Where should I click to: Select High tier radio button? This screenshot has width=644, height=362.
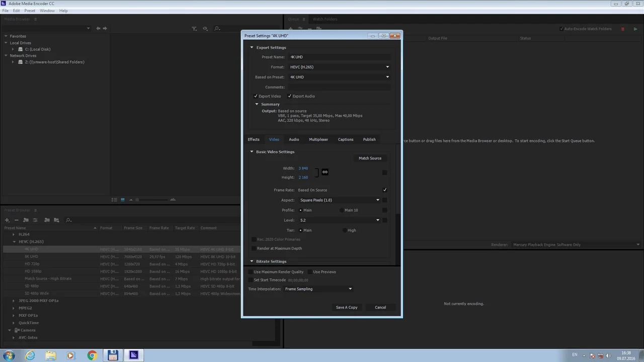click(x=345, y=230)
